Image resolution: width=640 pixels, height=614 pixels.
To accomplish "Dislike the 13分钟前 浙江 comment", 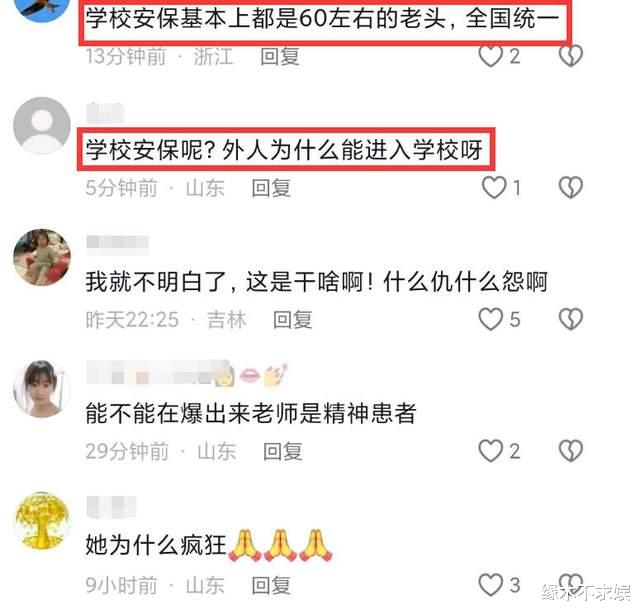I will point(571,56).
